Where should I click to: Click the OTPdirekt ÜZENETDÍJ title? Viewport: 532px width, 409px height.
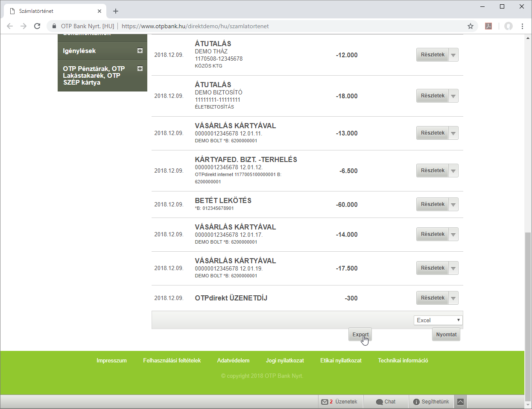pos(231,298)
